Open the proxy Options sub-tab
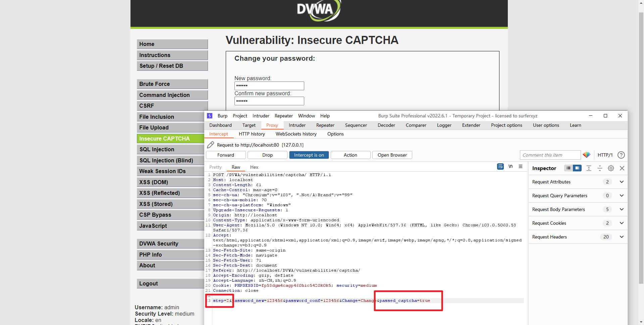The width and height of the screenshot is (644, 325). (x=335, y=134)
